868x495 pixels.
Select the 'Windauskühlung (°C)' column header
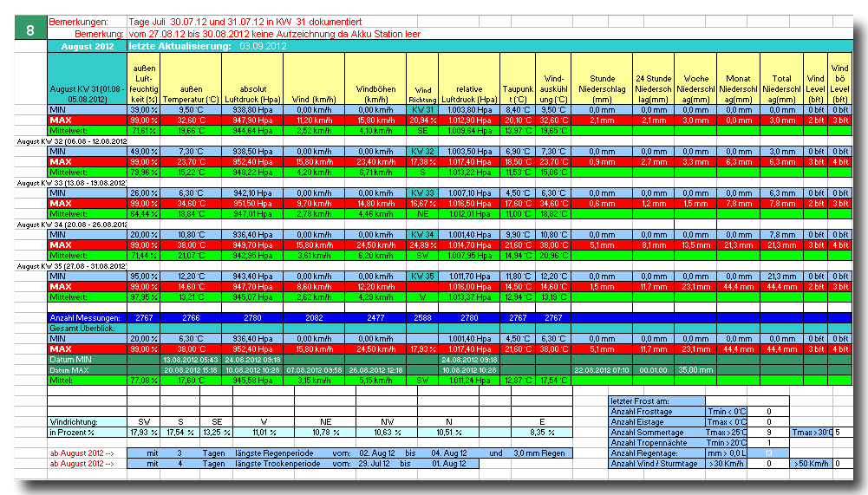point(553,79)
